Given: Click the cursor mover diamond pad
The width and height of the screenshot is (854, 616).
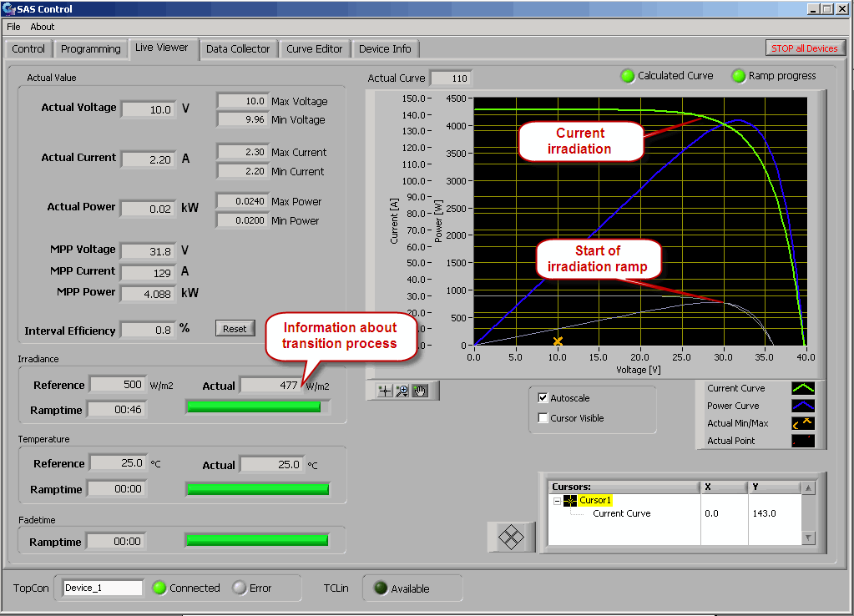Looking at the screenshot, I should pyautogui.click(x=510, y=537).
